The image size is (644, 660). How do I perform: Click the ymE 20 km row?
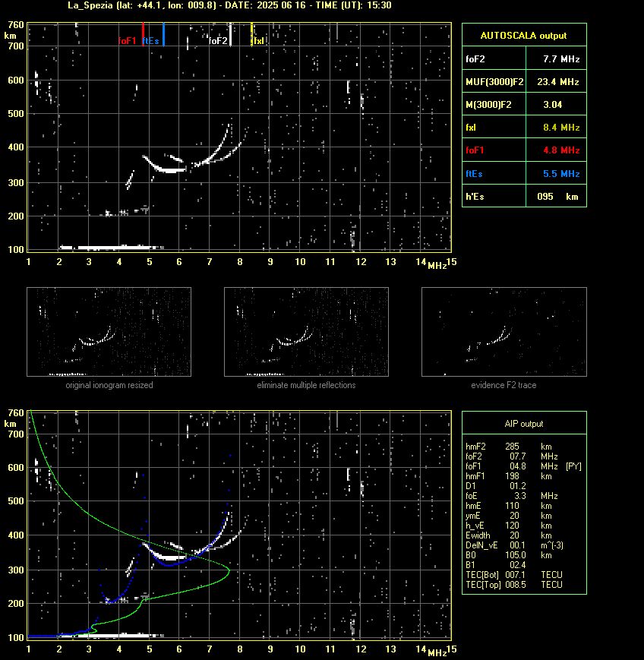pyautogui.click(x=509, y=516)
